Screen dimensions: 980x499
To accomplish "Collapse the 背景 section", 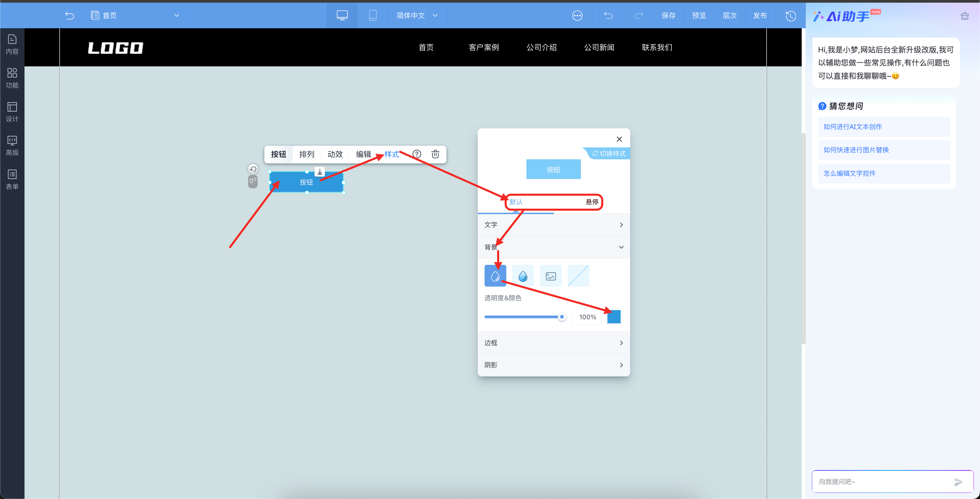I will coord(554,247).
